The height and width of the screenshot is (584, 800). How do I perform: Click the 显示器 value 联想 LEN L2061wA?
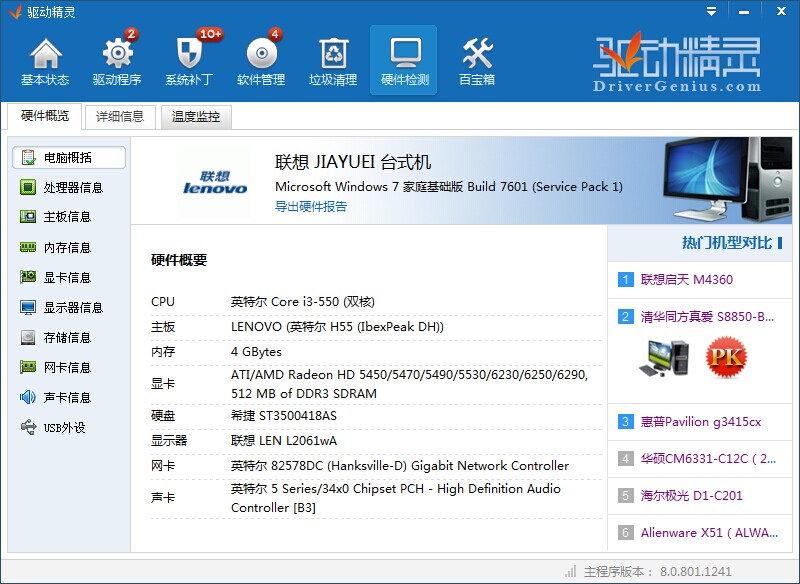point(284,441)
